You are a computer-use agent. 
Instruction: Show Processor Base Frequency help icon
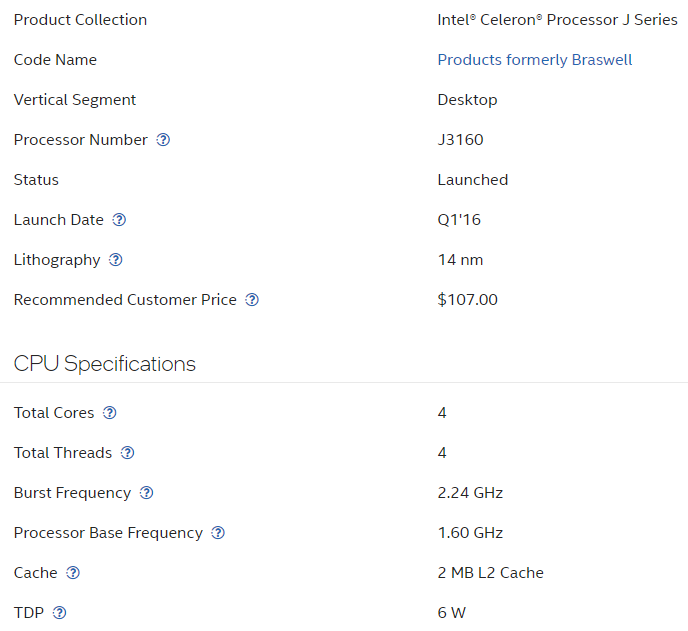pos(218,533)
